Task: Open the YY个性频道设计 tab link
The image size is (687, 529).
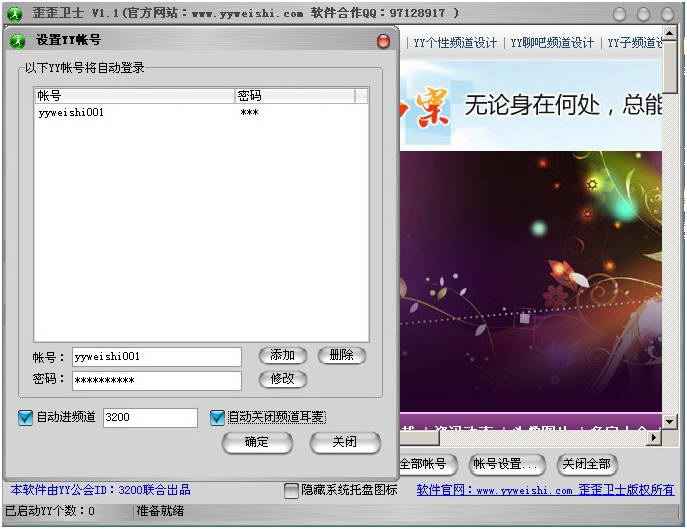Action: pos(455,43)
